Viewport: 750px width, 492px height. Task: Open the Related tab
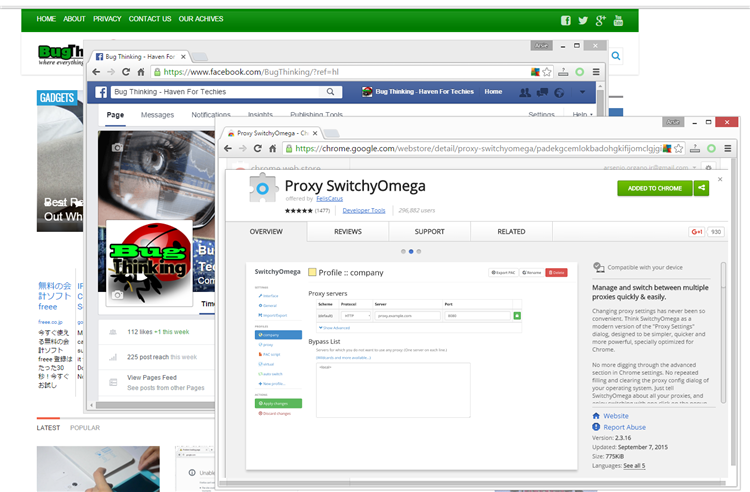click(x=511, y=231)
